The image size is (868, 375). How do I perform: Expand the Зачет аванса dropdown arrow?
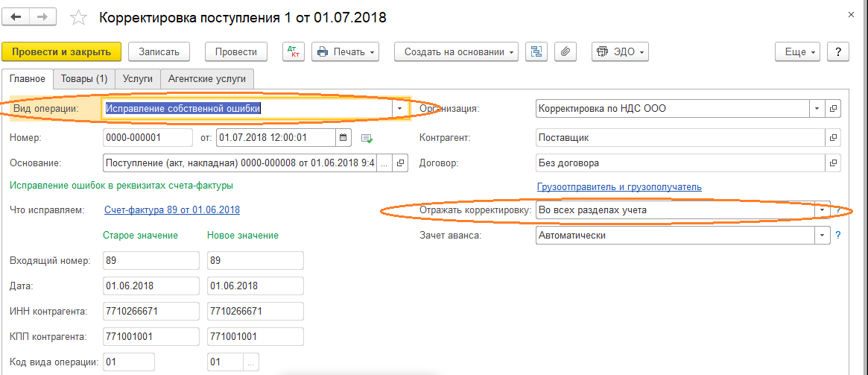[x=823, y=236]
